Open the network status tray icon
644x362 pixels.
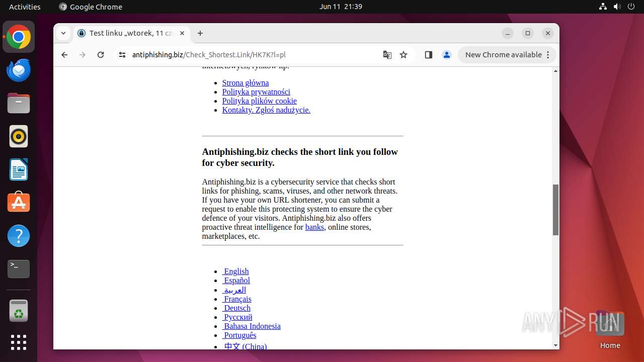pos(603,7)
